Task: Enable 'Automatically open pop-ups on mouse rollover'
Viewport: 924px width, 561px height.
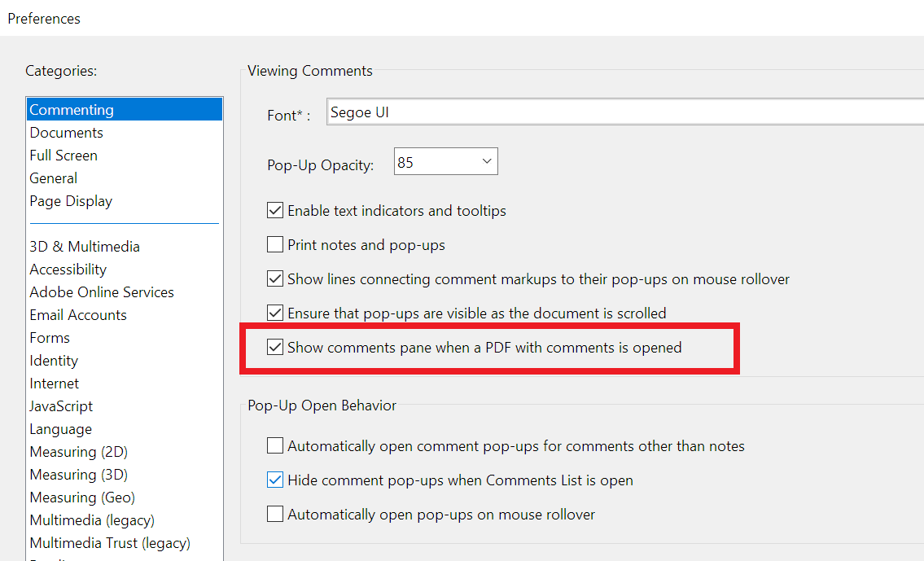Action: tap(275, 514)
